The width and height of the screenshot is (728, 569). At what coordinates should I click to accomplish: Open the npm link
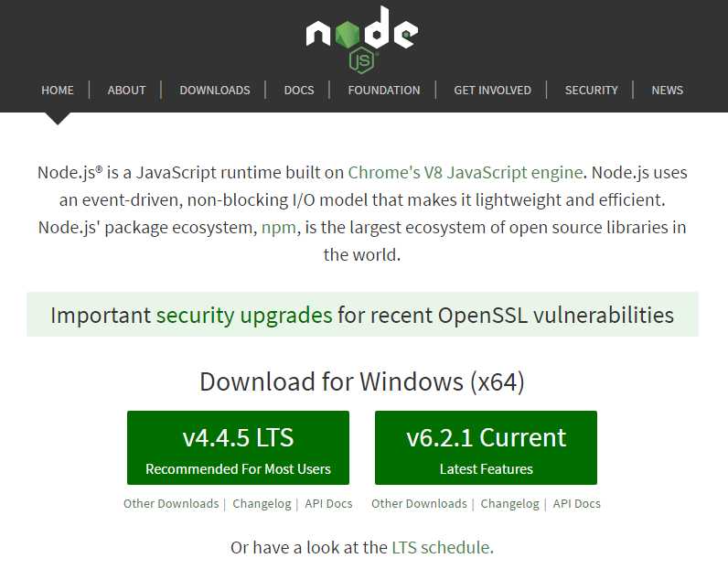278,227
